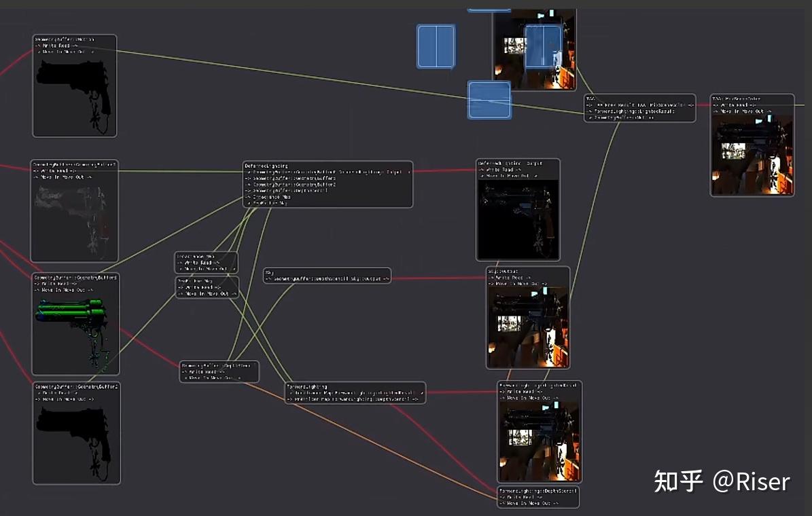The width and height of the screenshot is (812, 516).
Task: Select the TAA::PostProcessColor final scene thumbnail
Action: (x=752, y=155)
